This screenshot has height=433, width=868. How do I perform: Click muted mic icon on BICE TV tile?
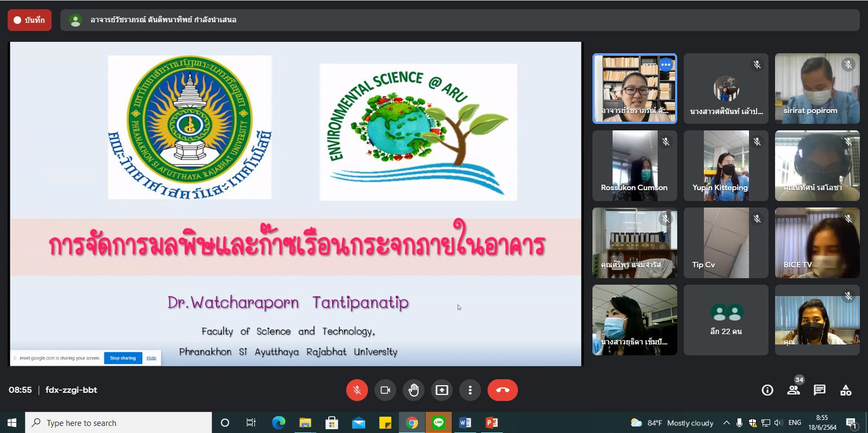click(x=848, y=219)
